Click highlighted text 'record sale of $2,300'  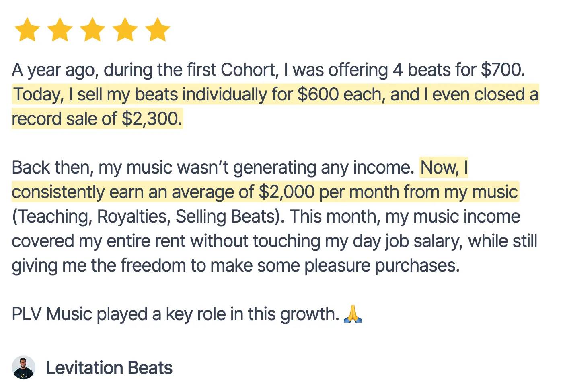[x=97, y=119]
